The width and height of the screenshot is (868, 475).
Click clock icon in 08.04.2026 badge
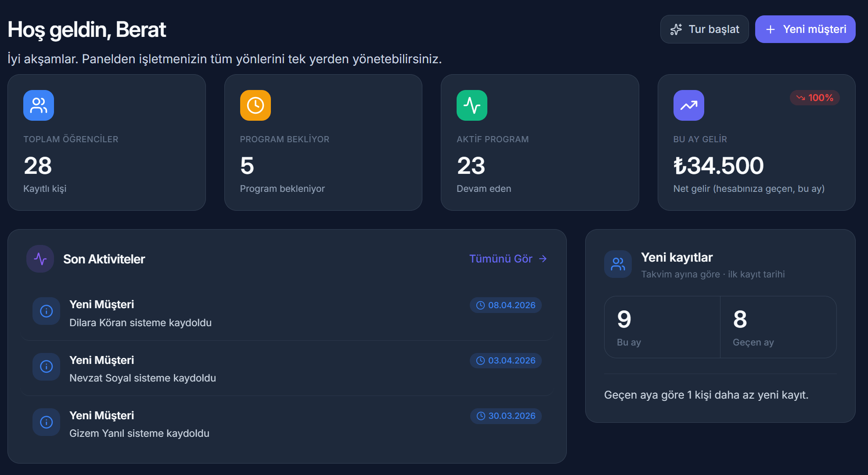481,305
